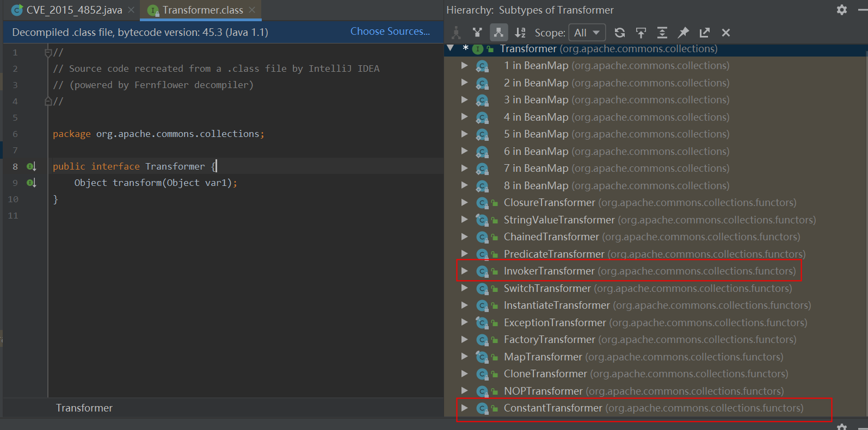Open bottom panel settings gear

pos(842,427)
